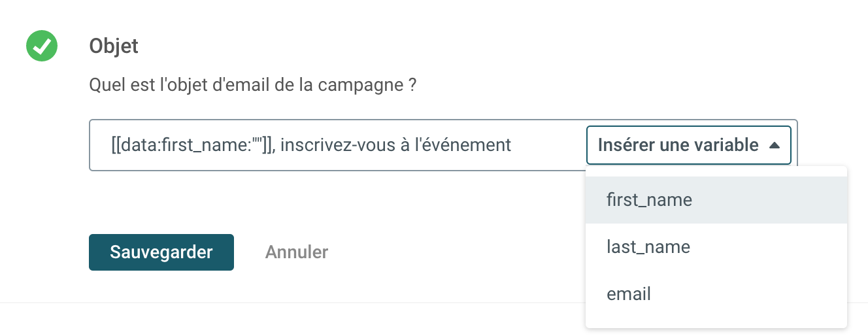Open the Insérer une variable dropdown

[688, 145]
